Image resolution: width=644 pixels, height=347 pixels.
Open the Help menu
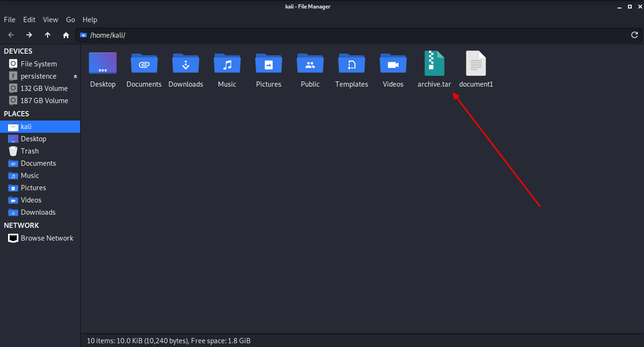click(90, 20)
